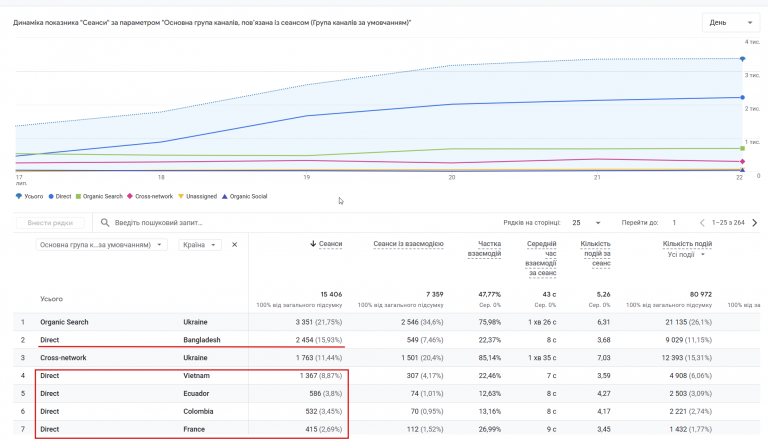The image size is (768, 439).
Task: Toggle the Unassigned legend triangle icon
Action: (x=181, y=196)
